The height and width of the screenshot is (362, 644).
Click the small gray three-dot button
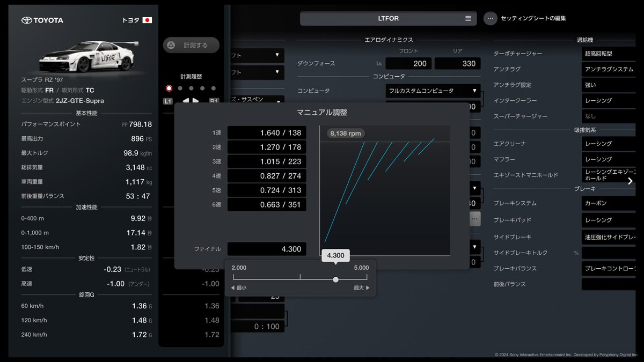(x=474, y=219)
